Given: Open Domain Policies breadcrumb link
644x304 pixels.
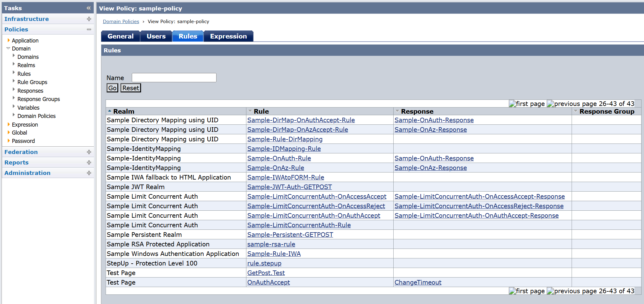Looking at the screenshot, I should 121,22.
